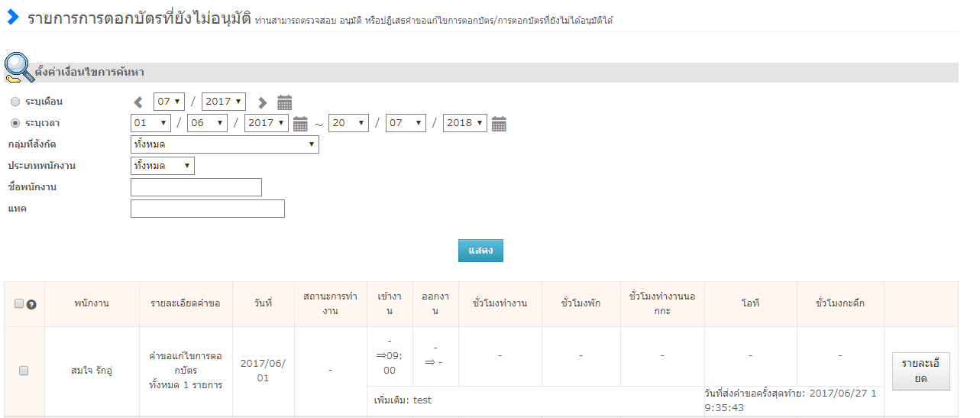This screenshot has width=980, height=418.
Task: Open calendar picker for start date
Action: [x=300, y=124]
